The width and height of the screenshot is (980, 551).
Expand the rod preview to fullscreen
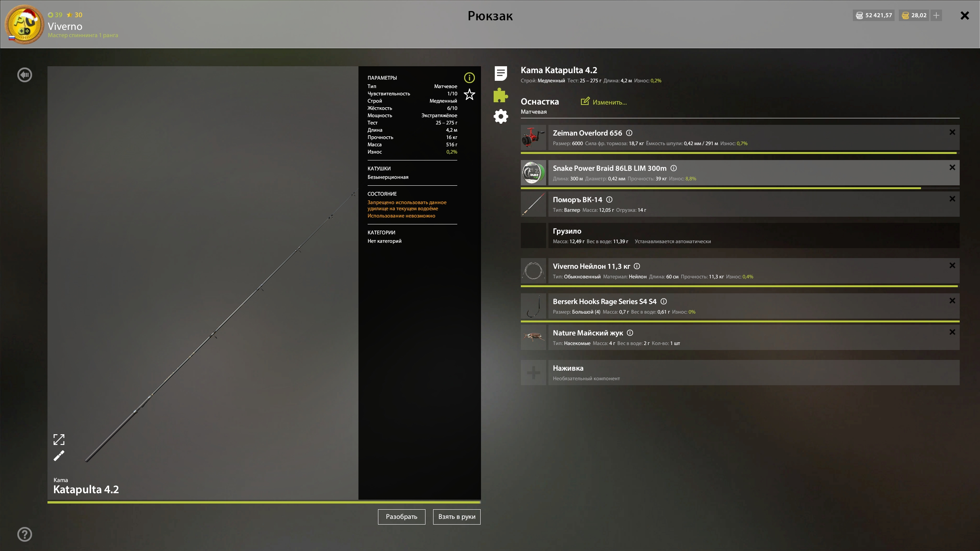click(59, 440)
